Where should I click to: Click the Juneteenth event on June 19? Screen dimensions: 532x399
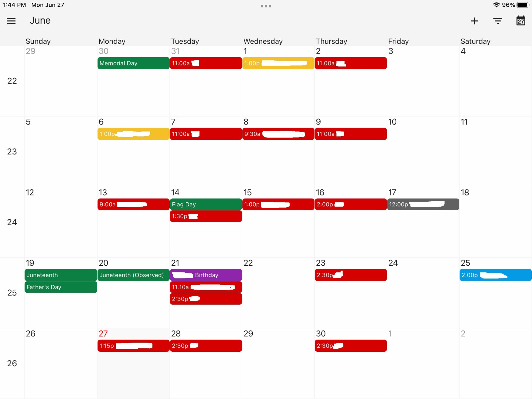tap(60, 275)
